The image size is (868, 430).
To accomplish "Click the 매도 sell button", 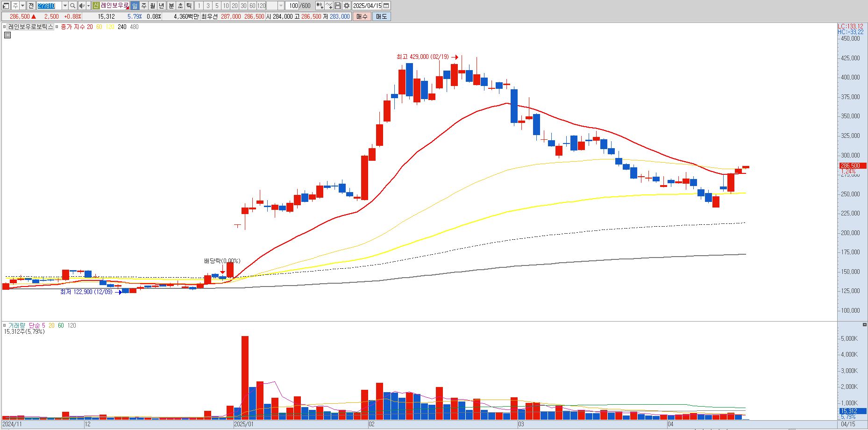I will pyautogui.click(x=381, y=16).
